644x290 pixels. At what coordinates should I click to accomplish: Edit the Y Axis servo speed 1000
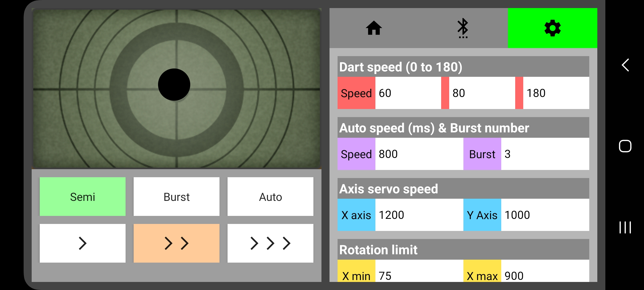pos(545,215)
